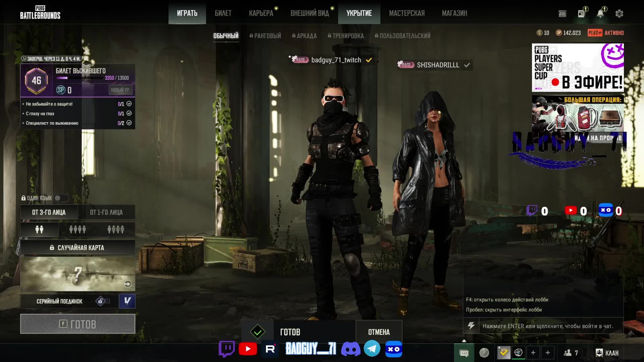Select the ОБЫЧНЫЙ match mode
The height and width of the screenshot is (362, 644).
pos(226,36)
